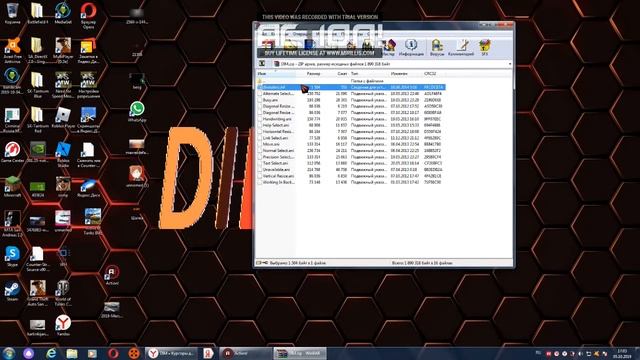Launch the Opera browser desktop shortcut
Image resolution: width=640 pixels, height=360 pixels.
[88, 16]
